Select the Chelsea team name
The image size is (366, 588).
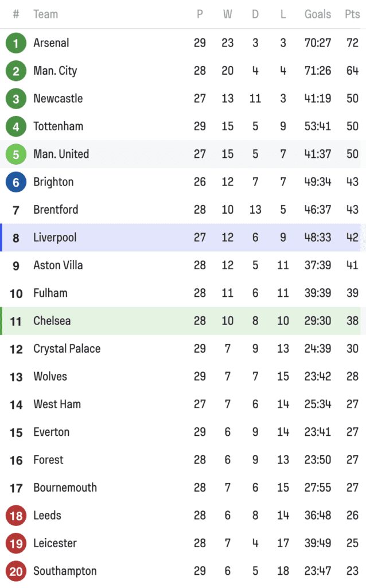[52, 320]
